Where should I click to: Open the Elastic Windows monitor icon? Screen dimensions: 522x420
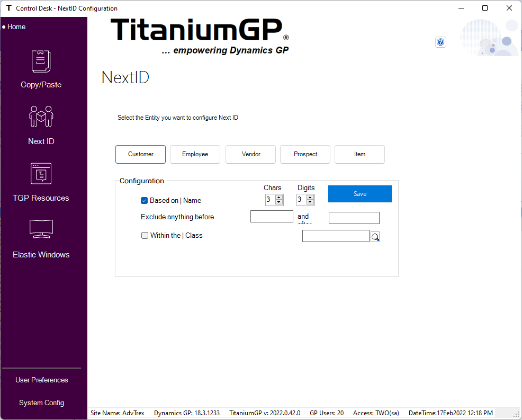pos(41,229)
